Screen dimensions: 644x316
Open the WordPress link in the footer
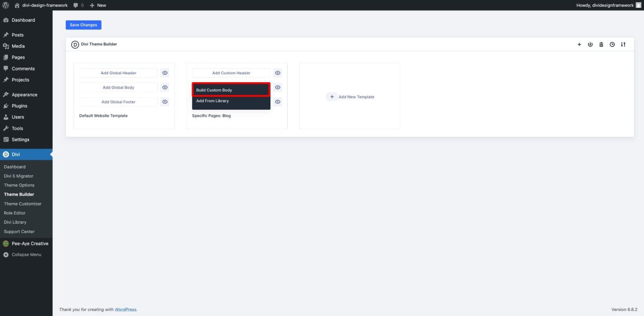pyautogui.click(x=125, y=309)
